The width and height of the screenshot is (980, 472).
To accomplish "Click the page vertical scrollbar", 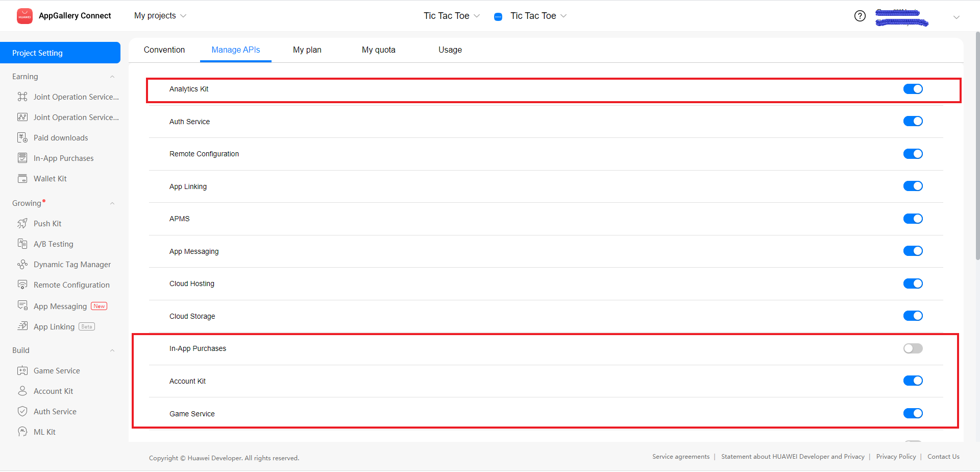I will coord(977,153).
